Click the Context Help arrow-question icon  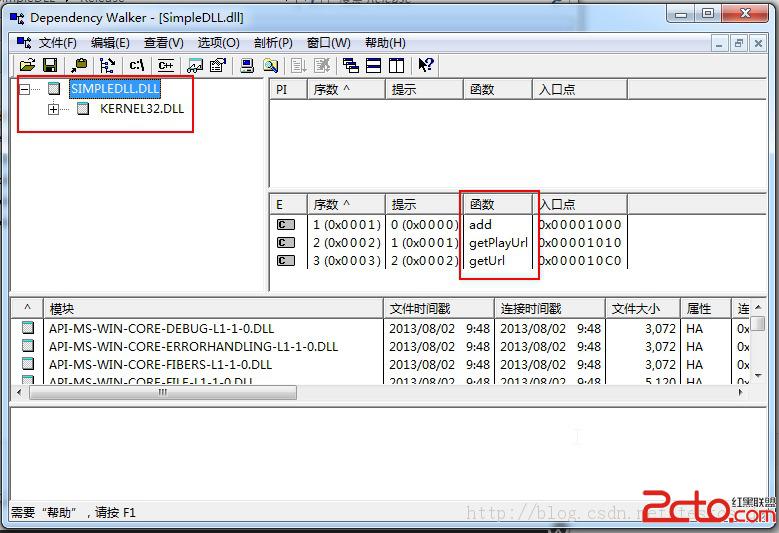tap(426, 65)
